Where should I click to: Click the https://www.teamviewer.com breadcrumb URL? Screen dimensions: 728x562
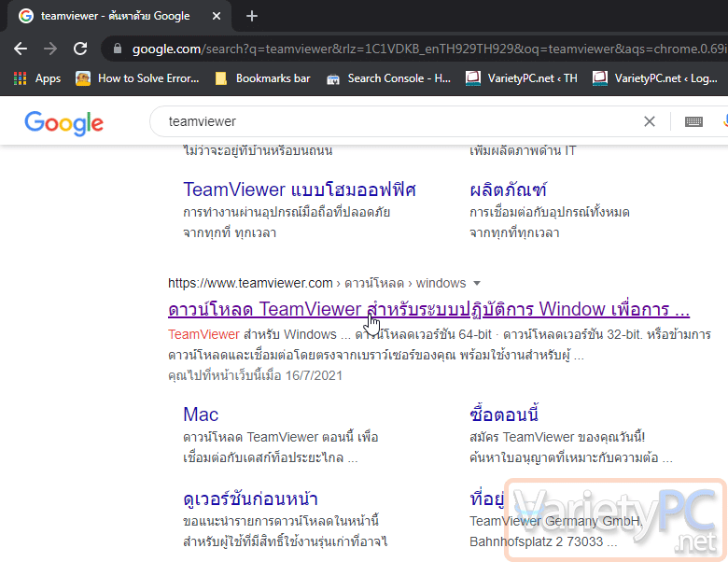pos(250,283)
